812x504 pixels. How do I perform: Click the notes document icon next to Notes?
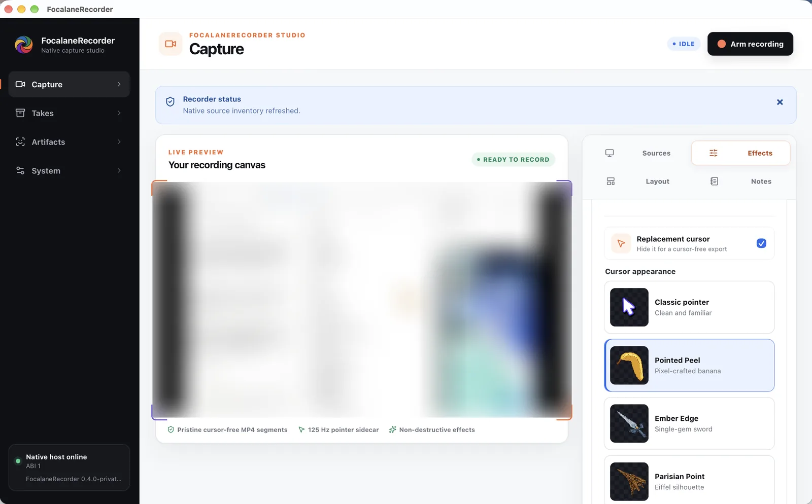coord(714,182)
